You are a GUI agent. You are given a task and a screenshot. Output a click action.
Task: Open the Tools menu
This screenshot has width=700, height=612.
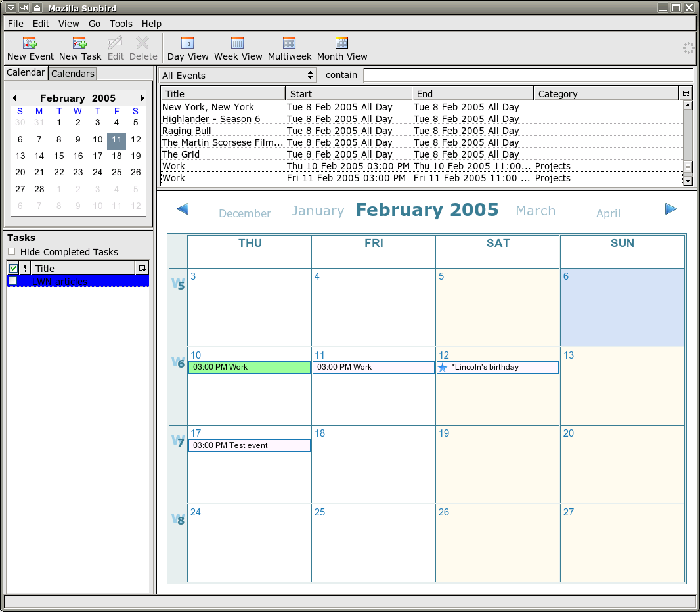click(x=121, y=24)
